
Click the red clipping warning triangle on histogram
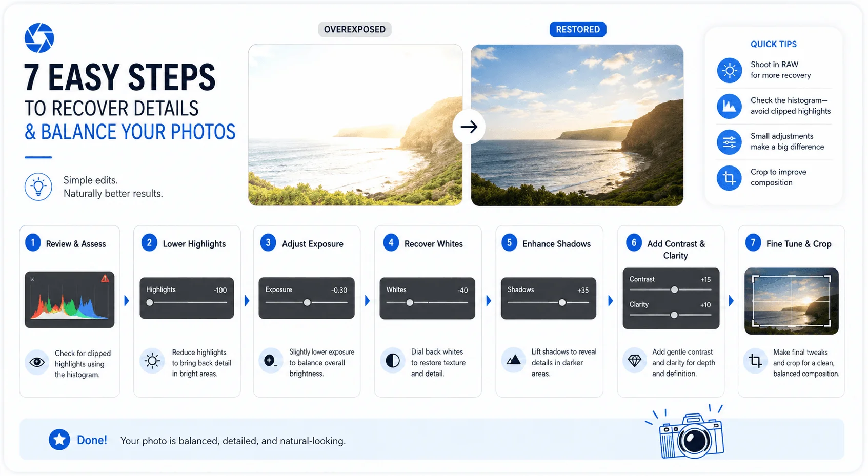click(105, 278)
